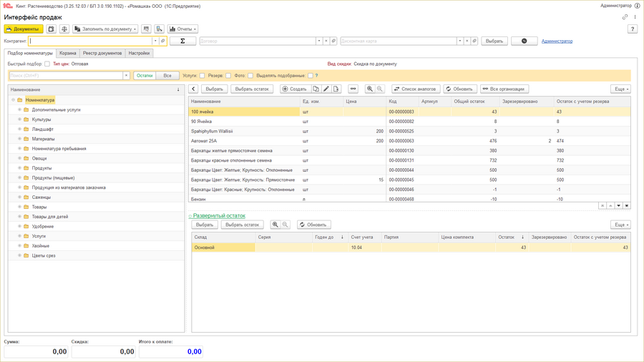Open the Реестр документов tab
The height and width of the screenshot is (362, 644).
click(102, 53)
